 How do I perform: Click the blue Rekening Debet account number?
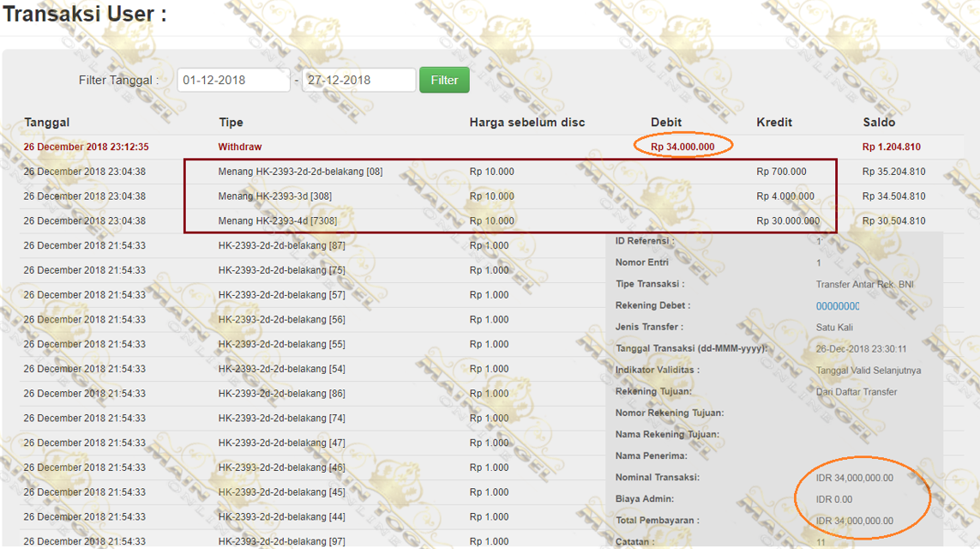(838, 306)
